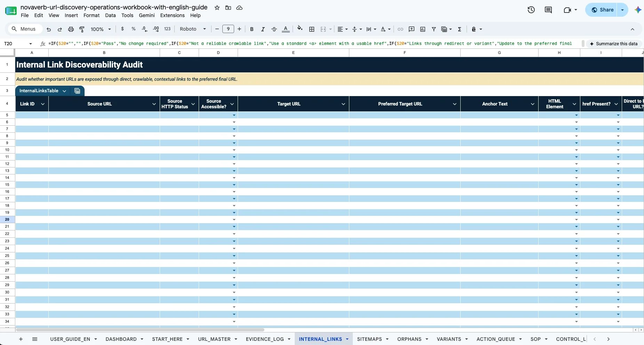Viewport: 644px width, 345px height.
Task: Open HTML Element dropdown in row 20
Action: [x=577, y=220]
